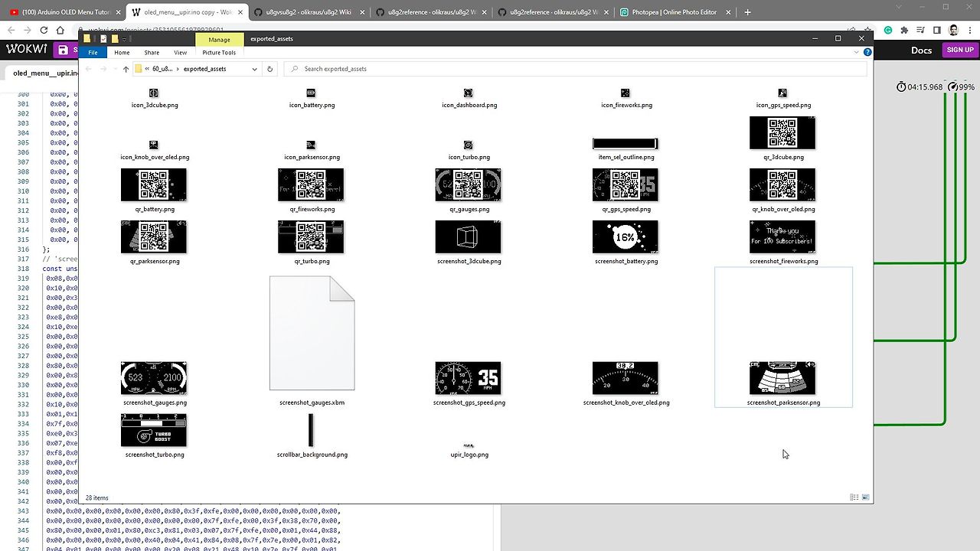Click simulation timer 04:15.968
This screenshot has width=980, height=551.
pos(920,87)
